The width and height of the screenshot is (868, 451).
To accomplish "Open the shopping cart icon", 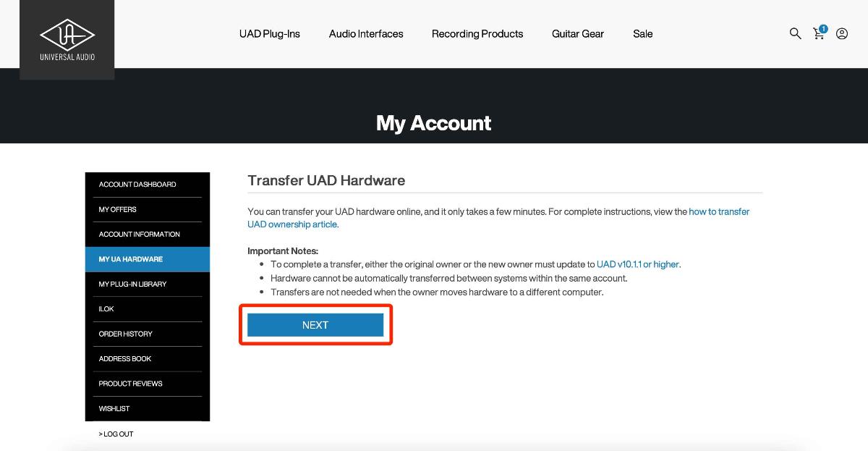I will click(x=819, y=33).
